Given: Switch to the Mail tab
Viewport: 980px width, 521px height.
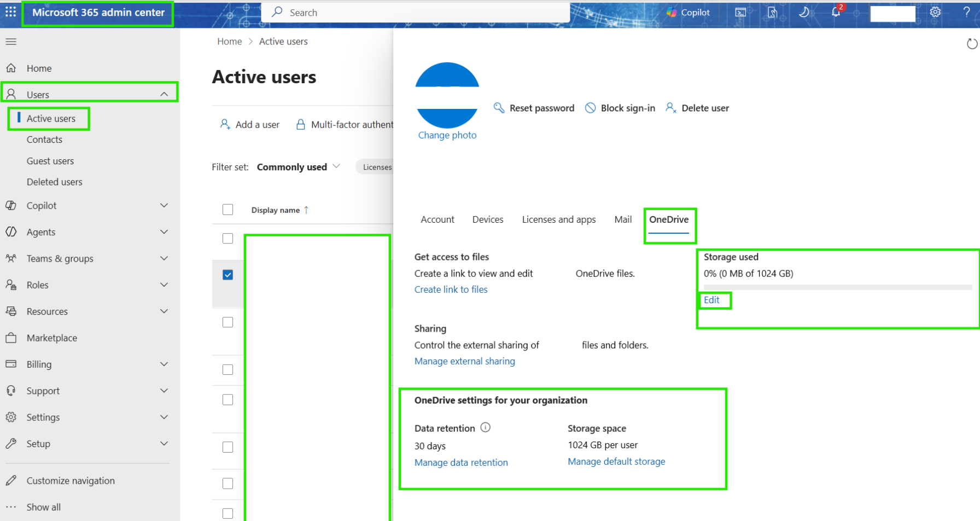Looking at the screenshot, I should click(x=623, y=219).
